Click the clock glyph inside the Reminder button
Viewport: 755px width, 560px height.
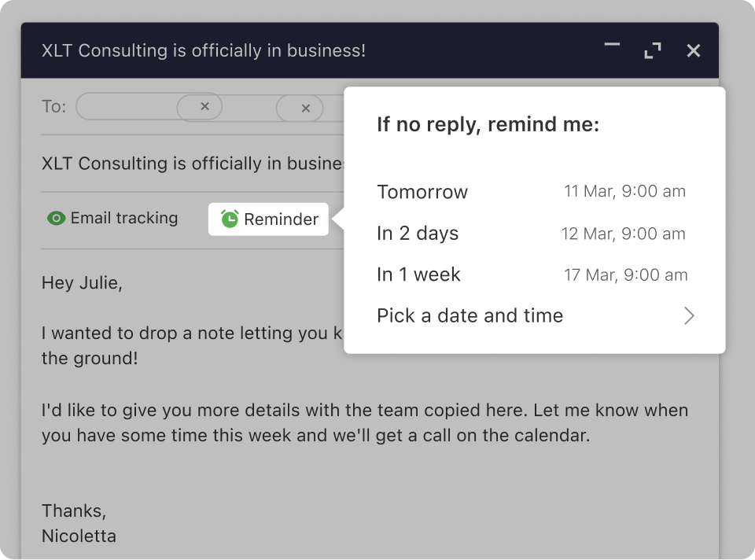[228, 219]
